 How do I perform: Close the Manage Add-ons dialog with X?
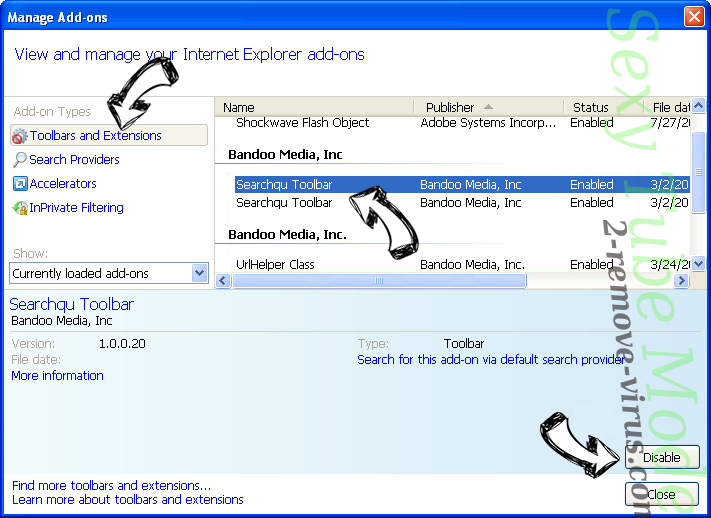click(x=694, y=17)
